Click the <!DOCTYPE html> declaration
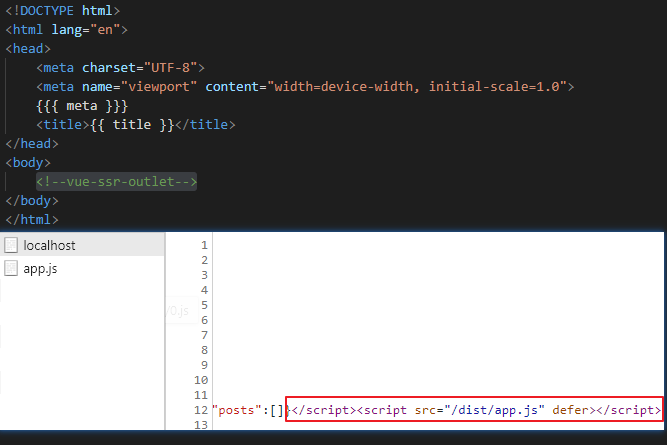The image size is (667, 445). (x=63, y=11)
